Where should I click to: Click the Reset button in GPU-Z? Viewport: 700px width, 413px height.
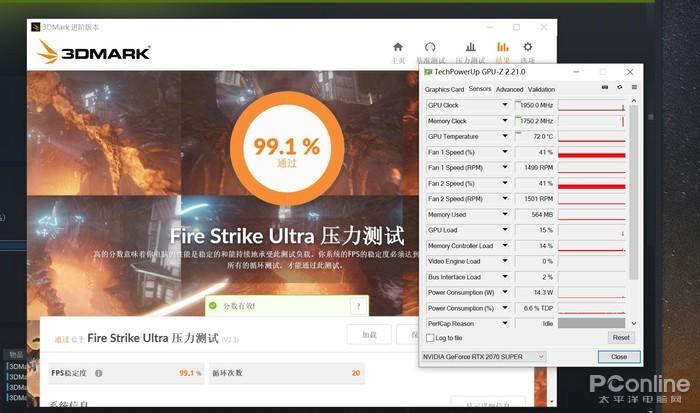tap(621, 338)
